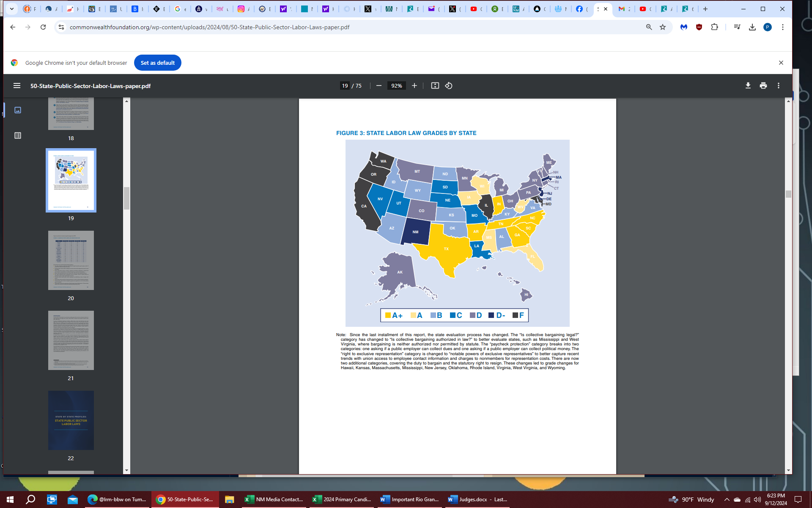812x508 pixels.
Task: Select page 20 thumbnail
Action: (71, 260)
